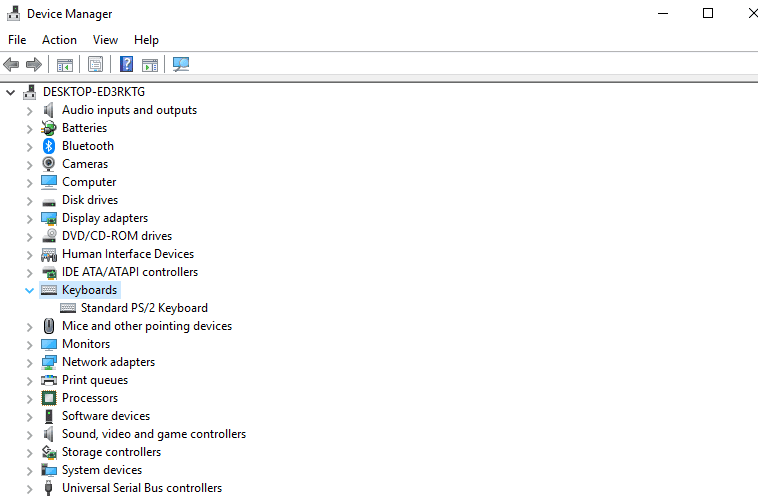Click the Keyboards category keyboard icon
The image size is (758, 498).
point(48,290)
